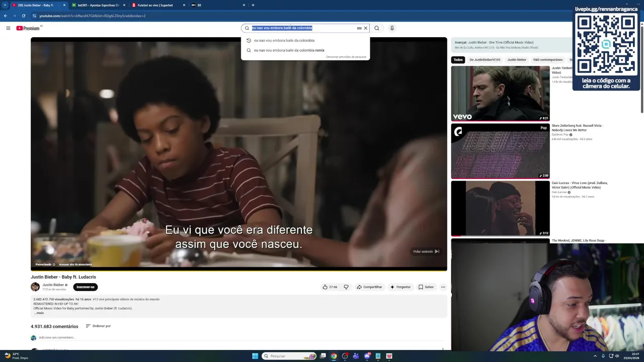Open the Justin Timberlake video thumbnail
The image size is (644, 362).
pos(500,94)
